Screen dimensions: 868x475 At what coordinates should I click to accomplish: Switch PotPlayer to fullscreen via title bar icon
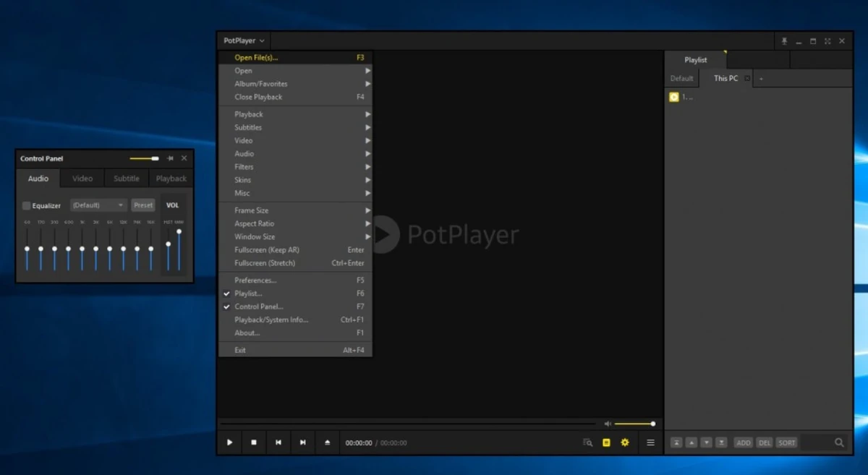827,41
